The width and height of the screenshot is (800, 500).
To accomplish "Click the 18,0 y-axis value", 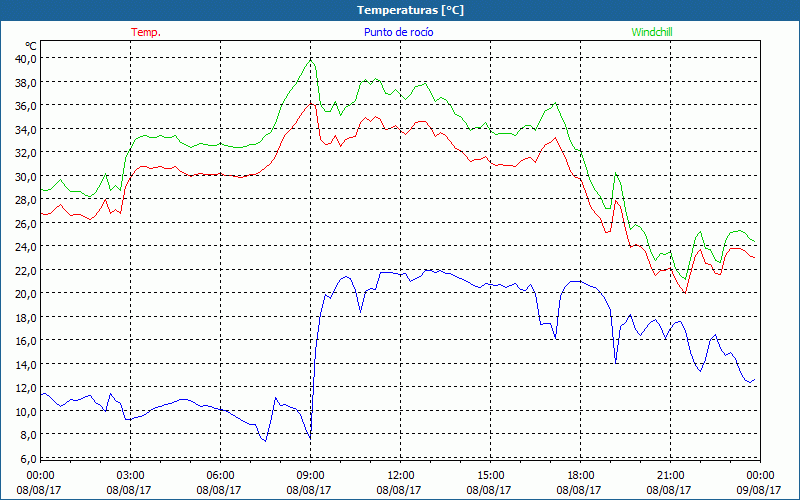I will pos(26,317).
